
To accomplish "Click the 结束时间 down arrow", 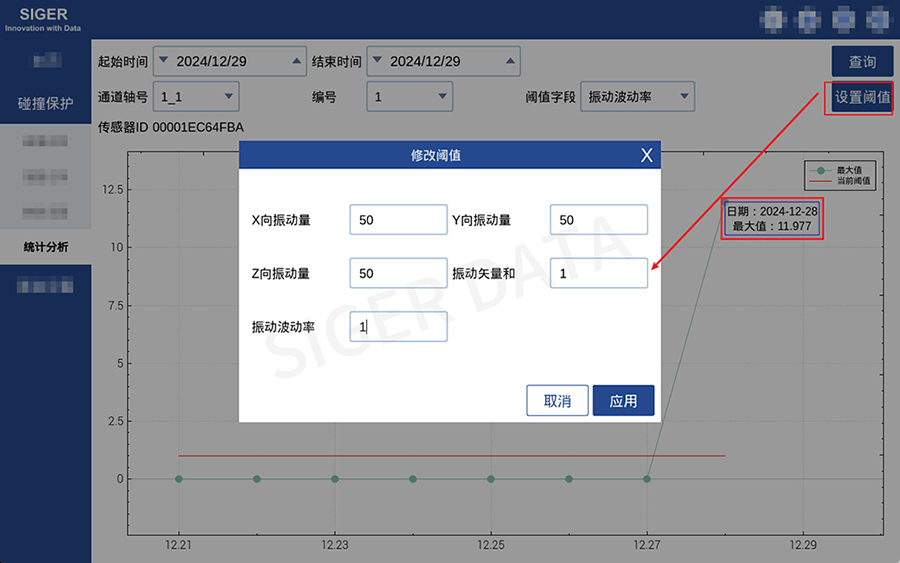I will coord(377,60).
